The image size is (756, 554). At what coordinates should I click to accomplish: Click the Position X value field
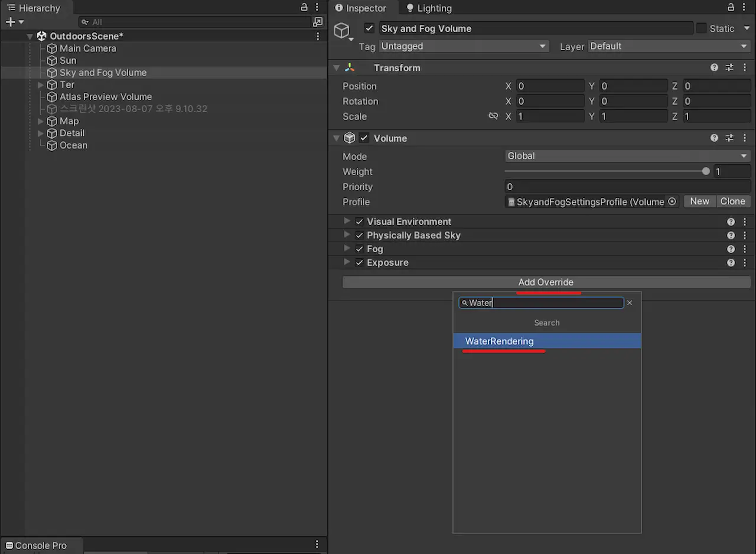tap(550, 86)
